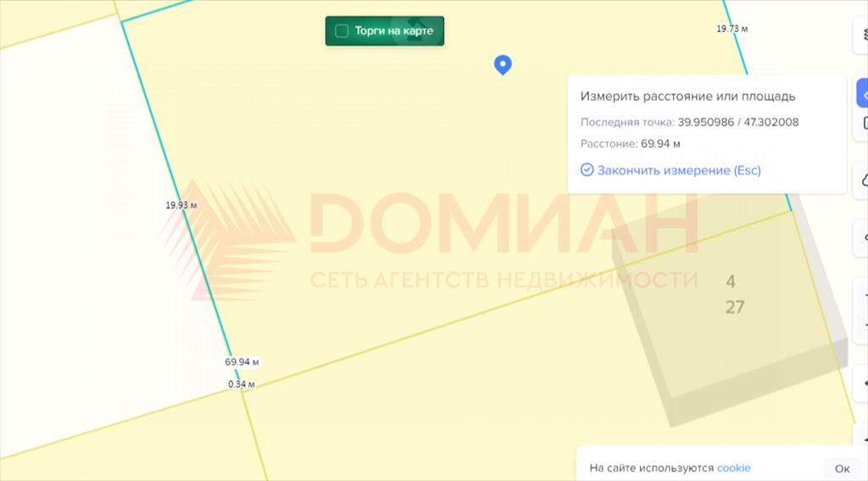
Task: Select the '19.93 м' boundary length label
Action: 181,205
